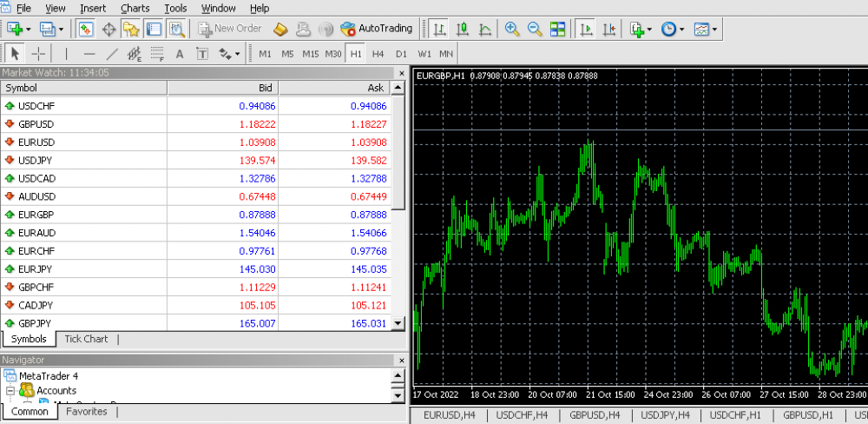Open the New Chart toolbar icon

click(15, 29)
